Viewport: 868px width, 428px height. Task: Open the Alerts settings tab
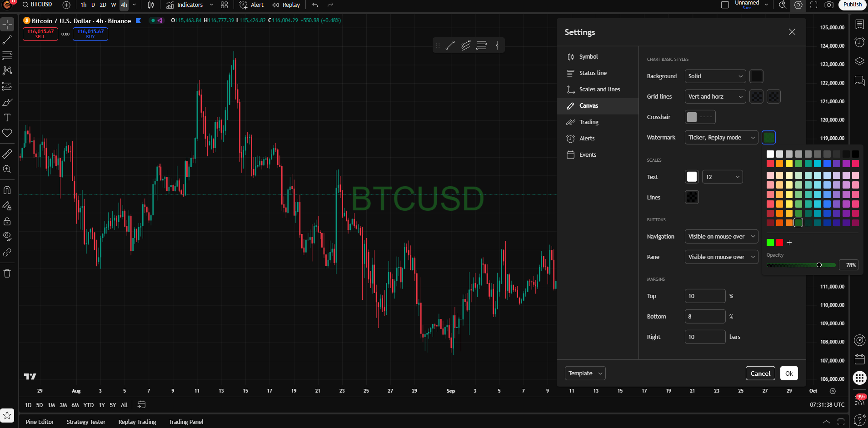pos(598,139)
